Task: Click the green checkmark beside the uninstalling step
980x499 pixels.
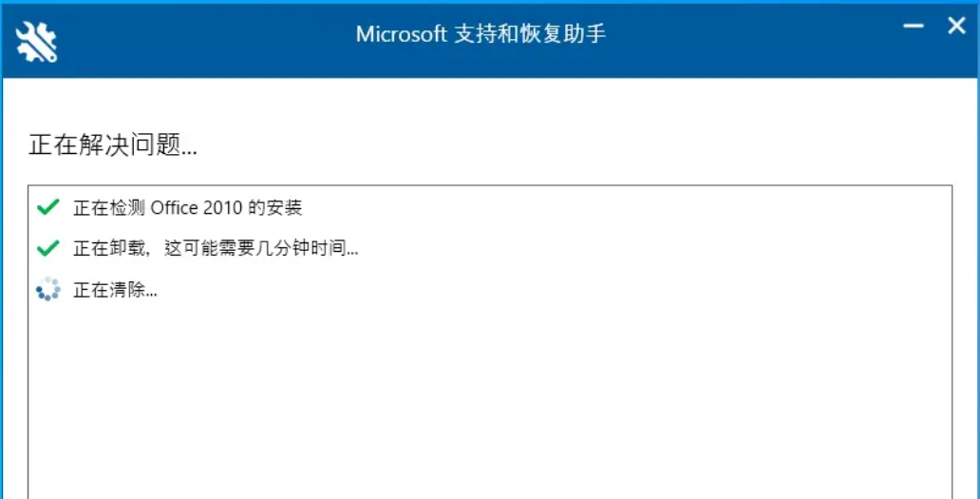Action: (48, 249)
